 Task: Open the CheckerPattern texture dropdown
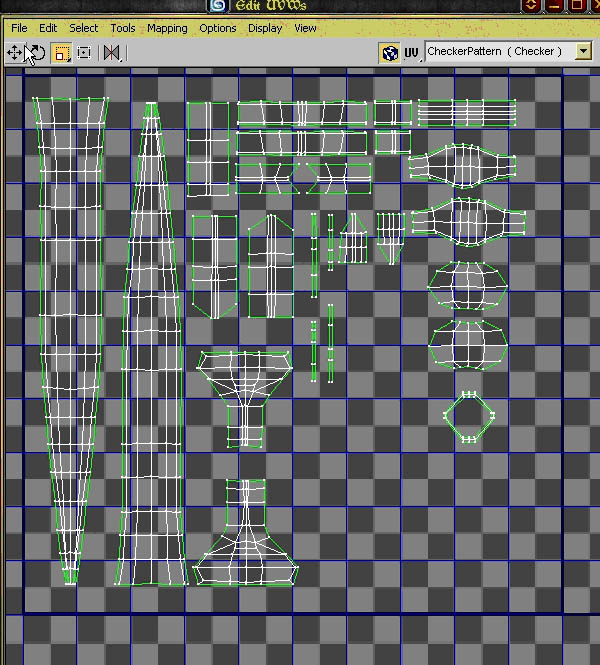[583, 52]
